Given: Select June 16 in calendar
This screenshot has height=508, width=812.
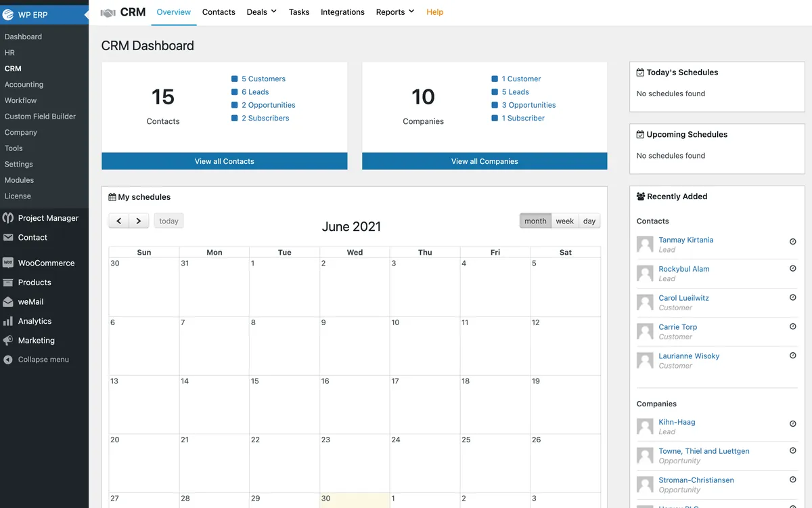Looking at the screenshot, I should 355,404.
